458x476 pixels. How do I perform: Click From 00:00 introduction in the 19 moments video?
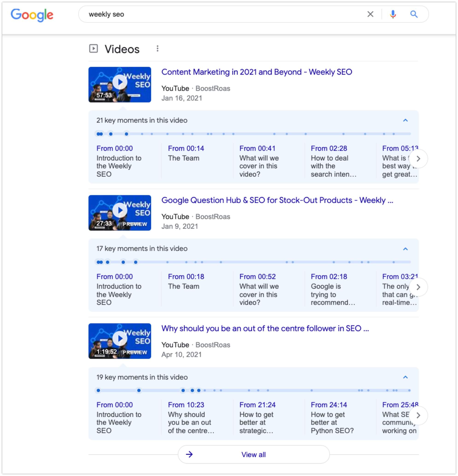point(119,418)
